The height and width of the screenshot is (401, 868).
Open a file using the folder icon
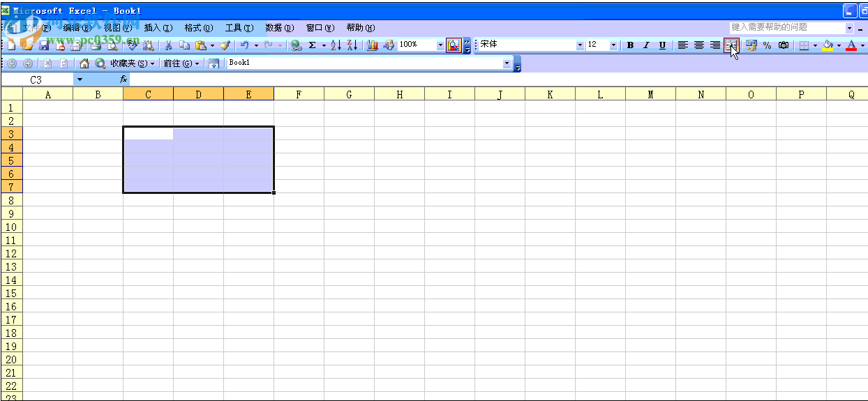[x=27, y=45]
